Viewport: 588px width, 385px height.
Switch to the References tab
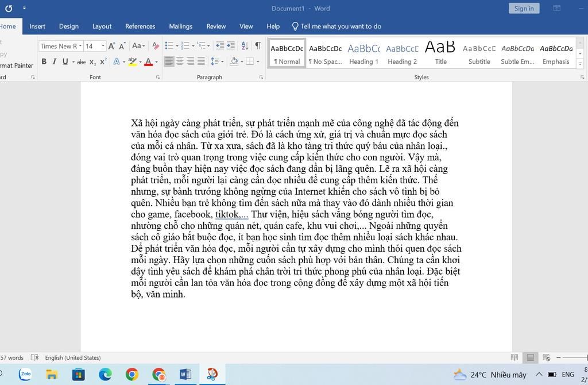(x=140, y=26)
